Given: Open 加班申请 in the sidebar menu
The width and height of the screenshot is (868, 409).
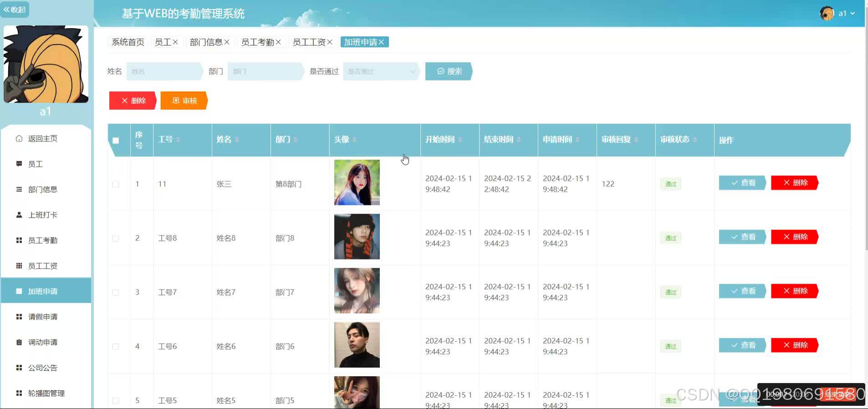Looking at the screenshot, I should coord(46,291).
